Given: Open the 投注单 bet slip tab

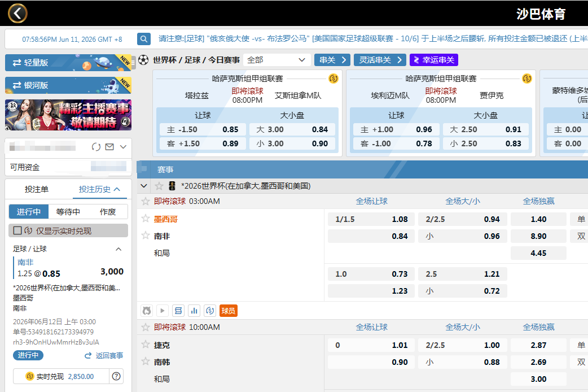Looking at the screenshot, I should 37,189.
